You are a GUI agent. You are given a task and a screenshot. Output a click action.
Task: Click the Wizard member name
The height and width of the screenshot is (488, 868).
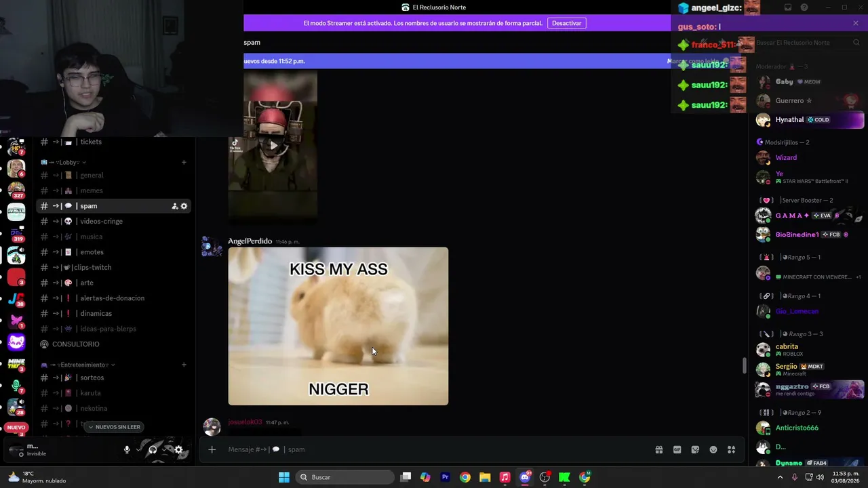tap(786, 157)
